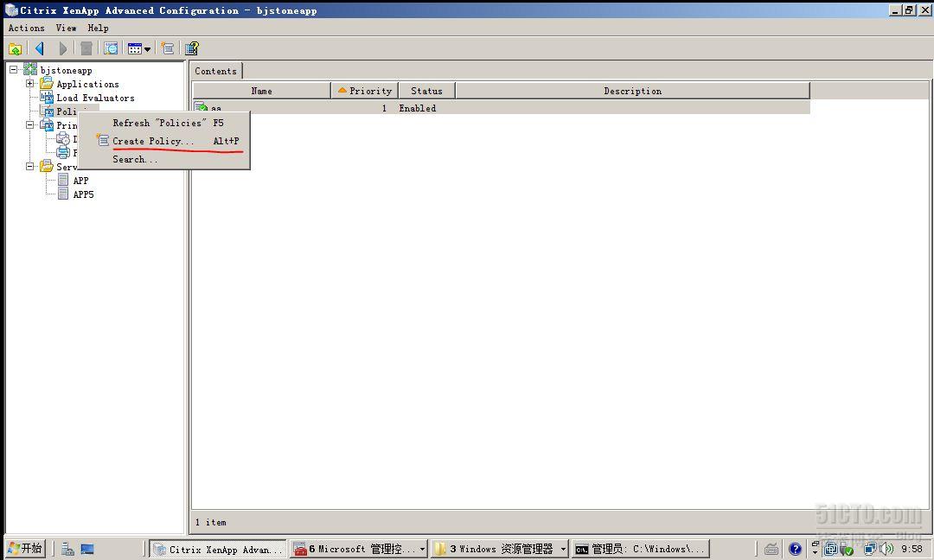Screen dimensions: 934x560
Task: Click the 9:58 taskbar clock
Action: pyautogui.click(x=912, y=548)
